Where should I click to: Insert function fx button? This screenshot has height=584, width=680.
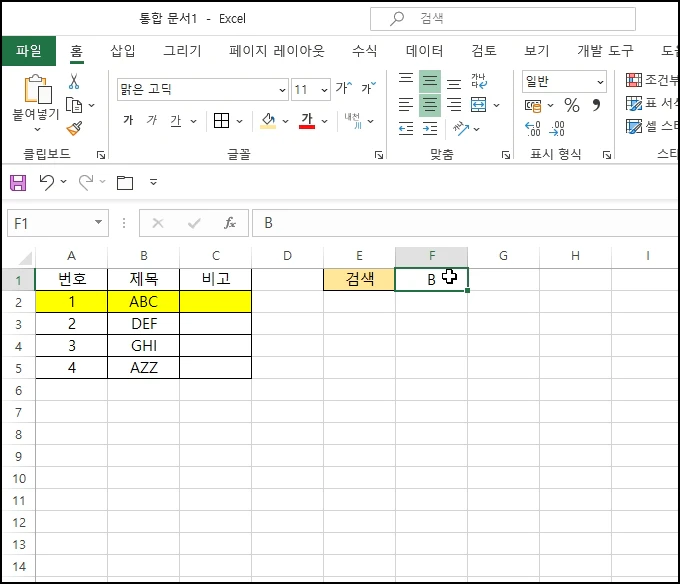tap(230, 223)
